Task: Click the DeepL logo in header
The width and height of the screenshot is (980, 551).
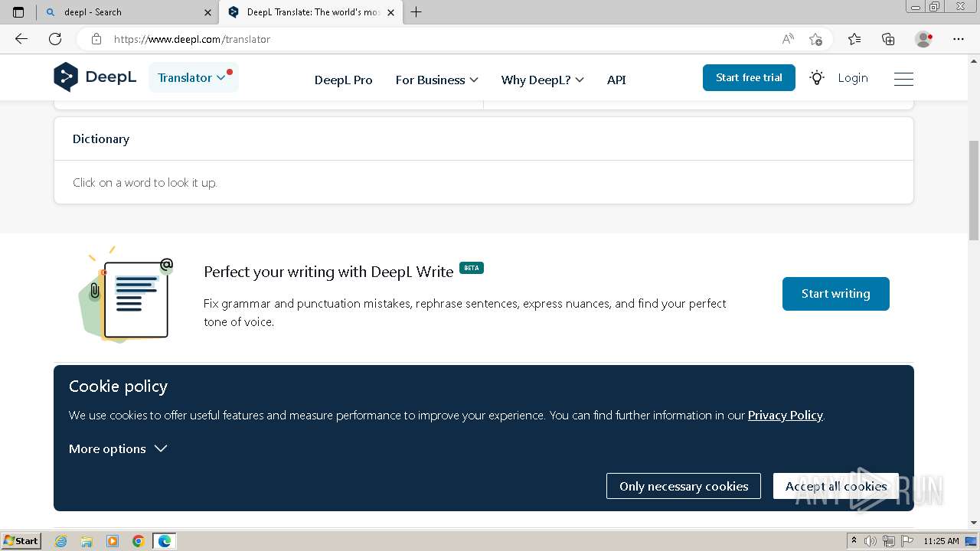Action: [95, 77]
